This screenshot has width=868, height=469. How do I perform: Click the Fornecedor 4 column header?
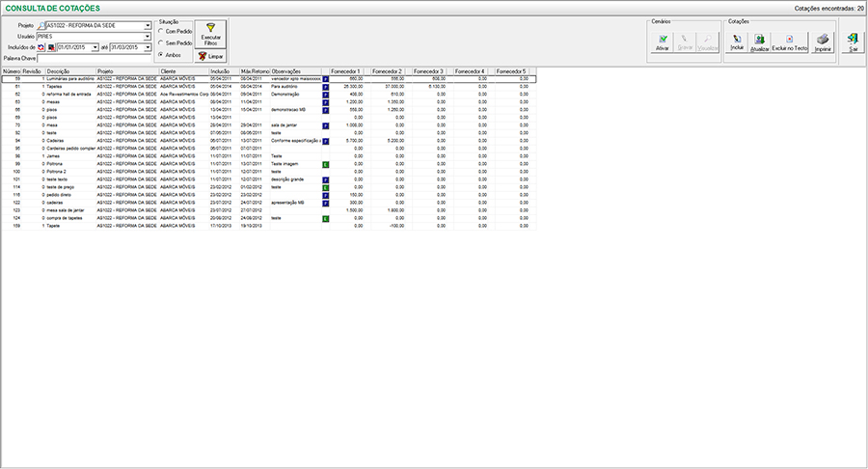pos(471,71)
